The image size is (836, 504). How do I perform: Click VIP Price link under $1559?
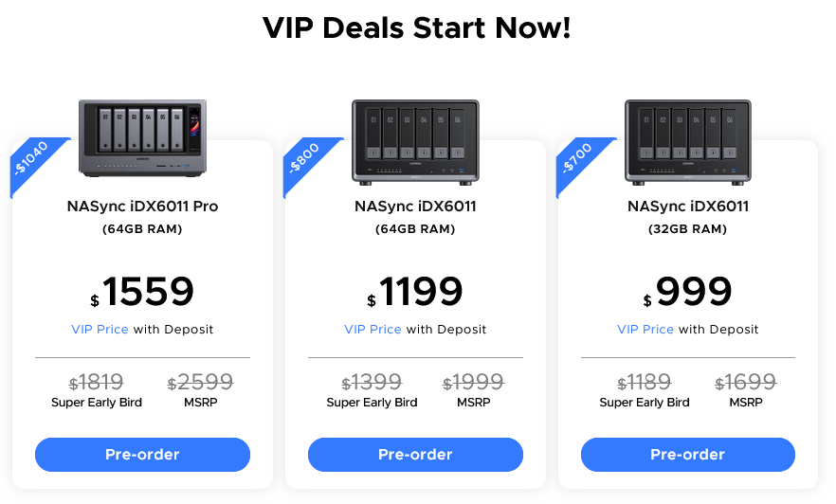pos(100,330)
